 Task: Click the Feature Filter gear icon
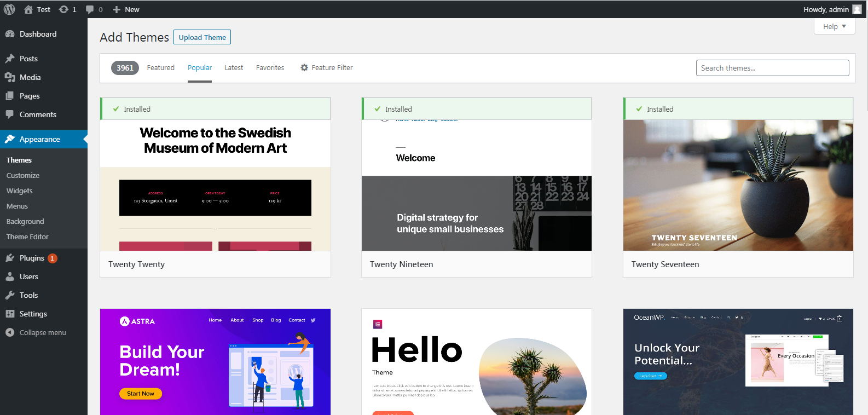coord(304,68)
